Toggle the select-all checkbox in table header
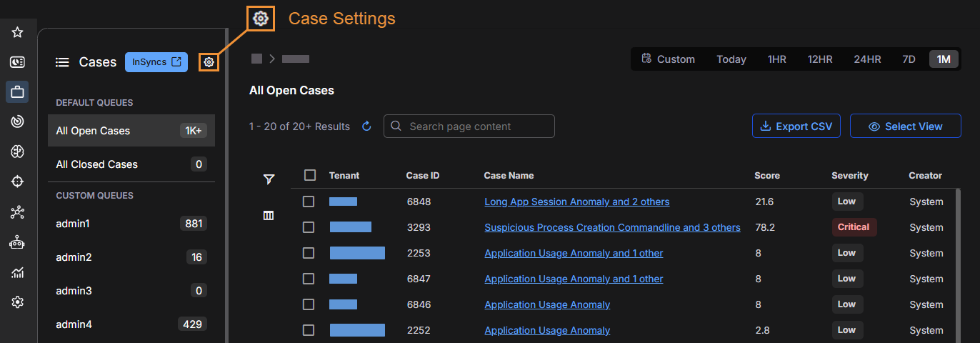 pos(309,175)
